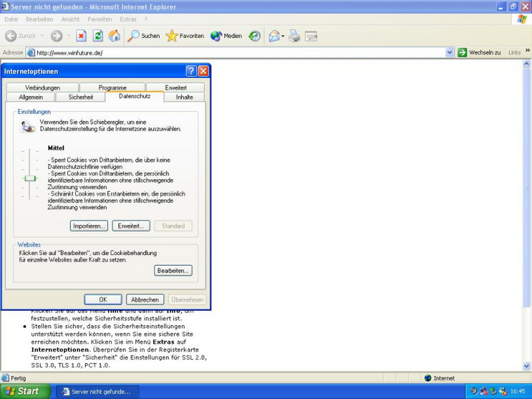Click the edit page icon in toolbar
The width and height of the screenshot is (532, 399).
[x=311, y=36]
